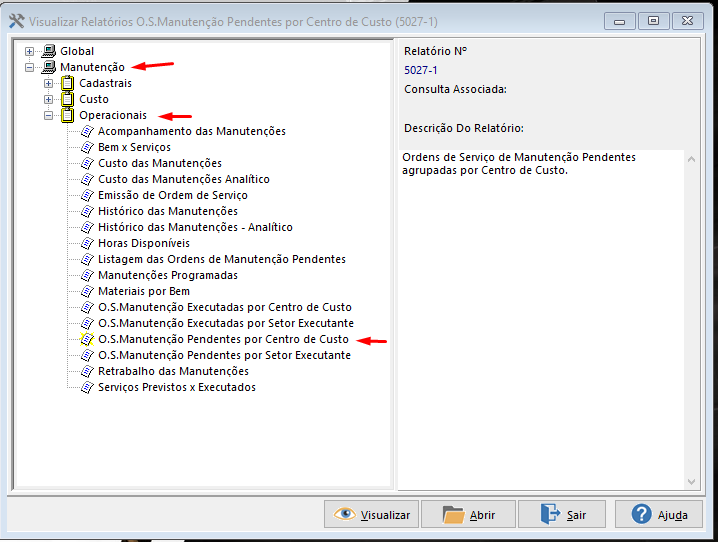Exit using the Sair button
The image size is (718, 542).
click(562, 515)
